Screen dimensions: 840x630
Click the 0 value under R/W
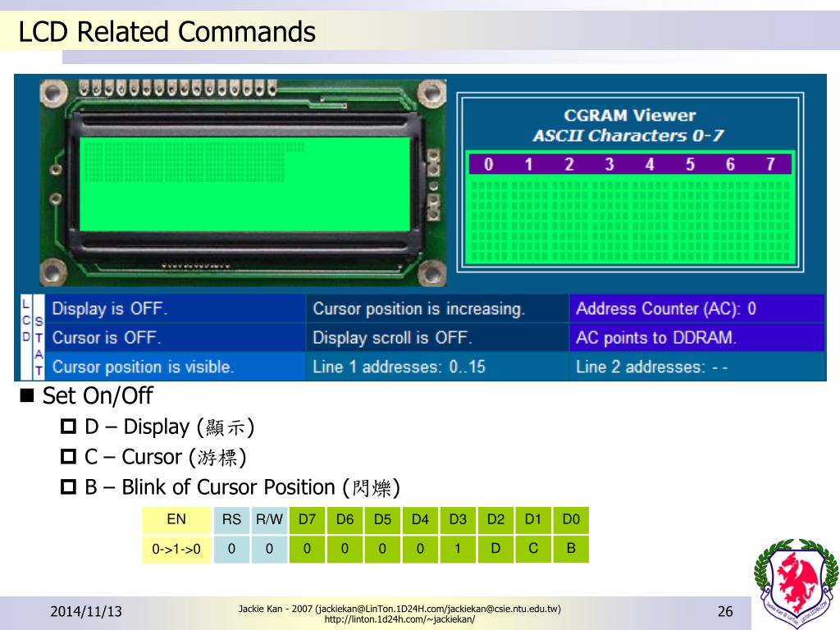(269, 549)
